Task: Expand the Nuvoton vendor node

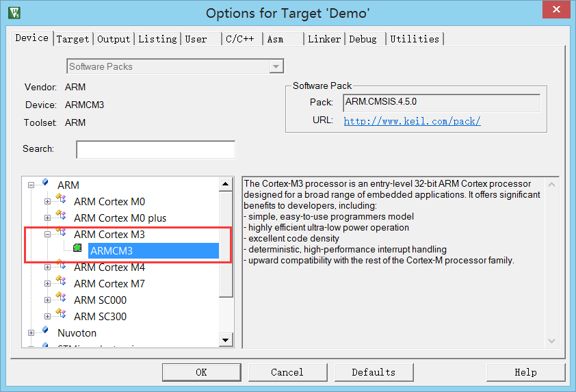Action: coord(31,333)
